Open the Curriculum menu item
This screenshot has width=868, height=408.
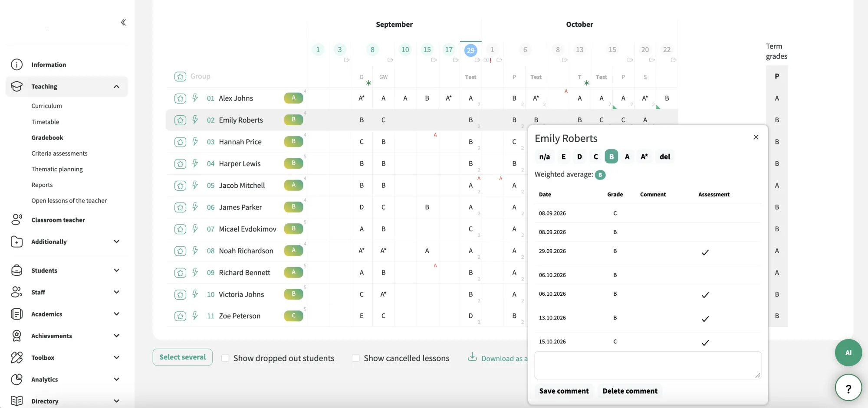pos(46,106)
